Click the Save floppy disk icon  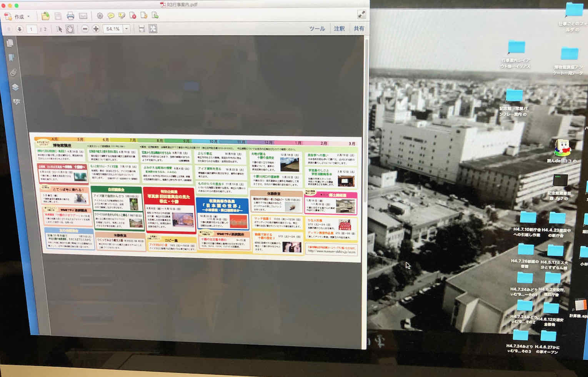58,16
